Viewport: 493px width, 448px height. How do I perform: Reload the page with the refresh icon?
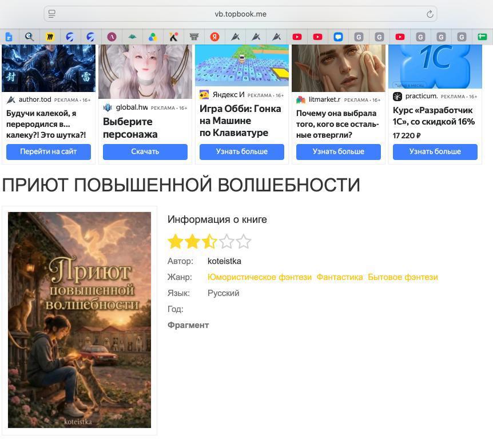pyautogui.click(x=430, y=14)
